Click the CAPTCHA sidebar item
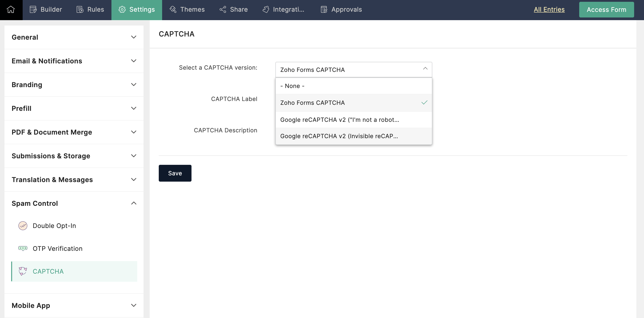 pos(48,271)
